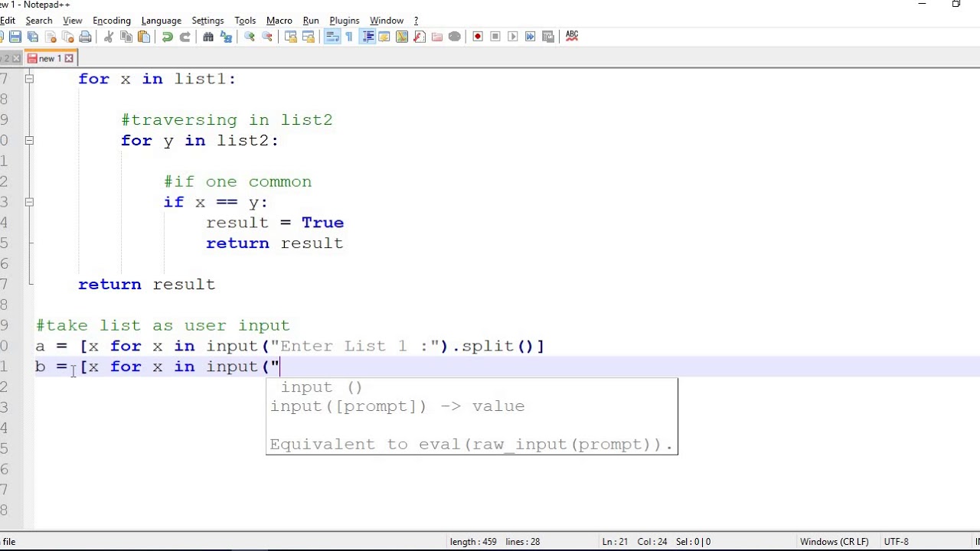
Task: Open the Settings menu
Action: tap(207, 21)
